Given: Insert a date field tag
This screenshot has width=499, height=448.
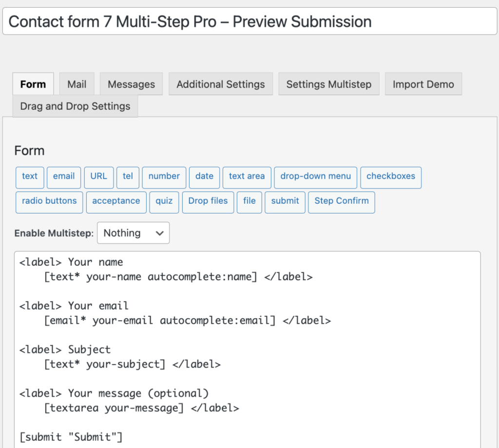Looking at the screenshot, I should [204, 177].
